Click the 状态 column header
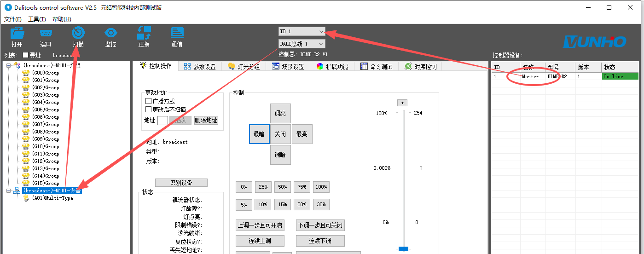The width and height of the screenshot is (644, 254). [x=621, y=67]
